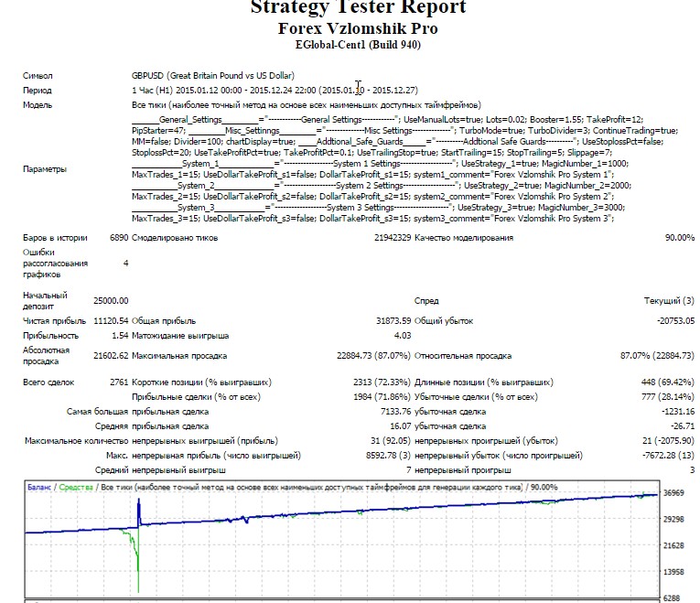The width and height of the screenshot is (700, 603).
Task: Select profit trades value '1984 (71.86%)'
Action: 382,397
